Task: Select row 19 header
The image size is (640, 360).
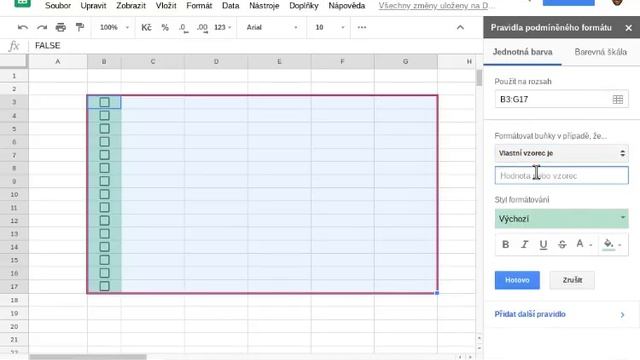Action: coord(14,313)
